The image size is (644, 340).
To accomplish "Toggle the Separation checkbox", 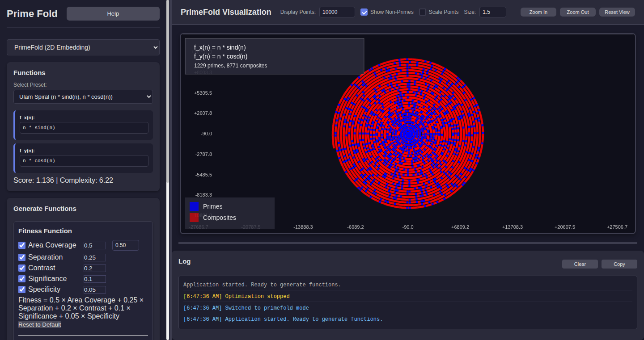I will coord(22,257).
